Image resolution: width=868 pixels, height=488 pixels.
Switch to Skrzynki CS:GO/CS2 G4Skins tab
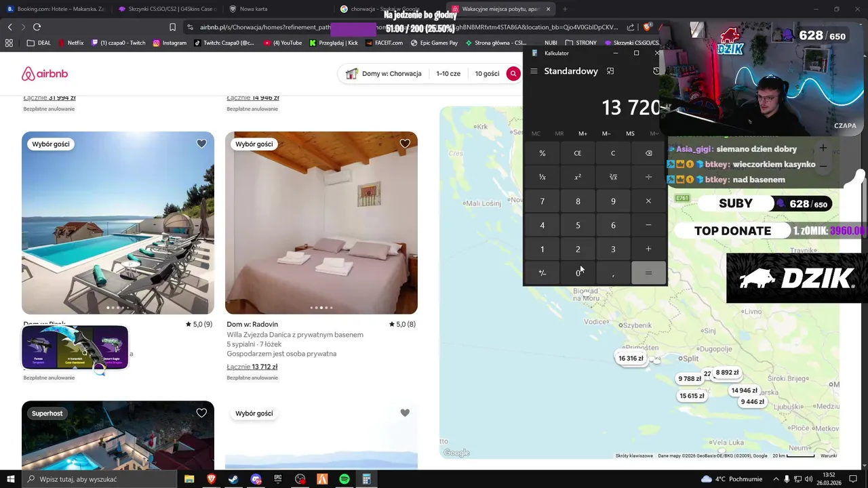[x=166, y=9]
